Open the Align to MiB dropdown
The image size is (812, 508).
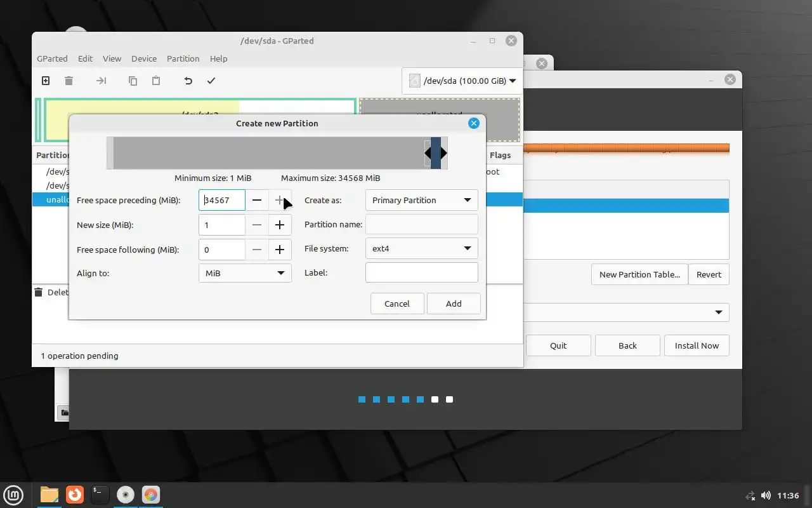(x=245, y=273)
